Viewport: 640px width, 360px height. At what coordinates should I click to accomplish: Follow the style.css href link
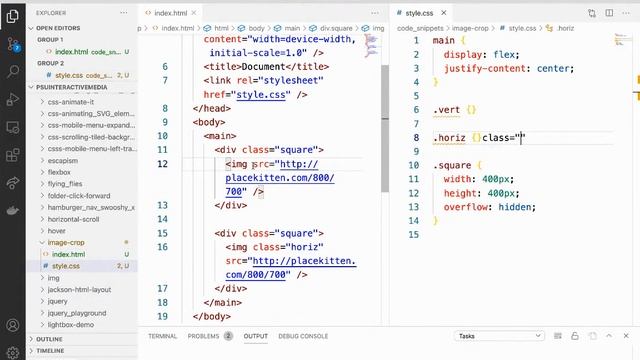tap(261, 95)
